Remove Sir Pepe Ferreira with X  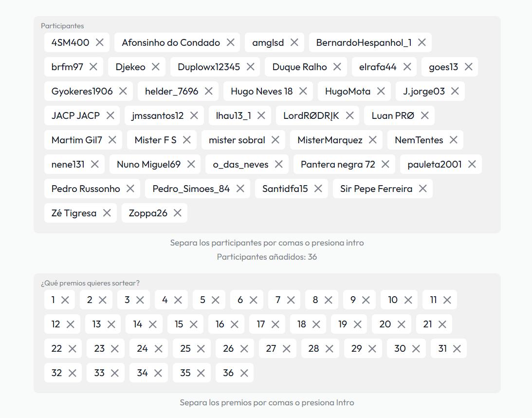(422, 189)
